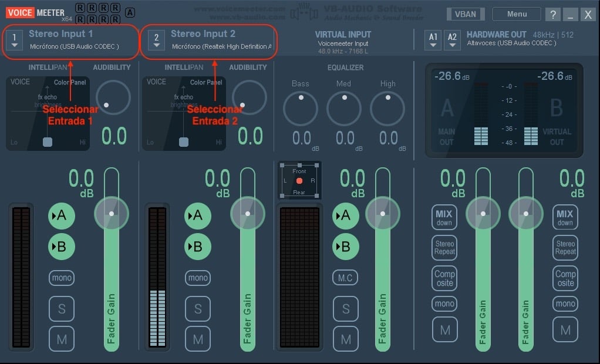Click main out A fader gain knob

[x=483, y=214]
